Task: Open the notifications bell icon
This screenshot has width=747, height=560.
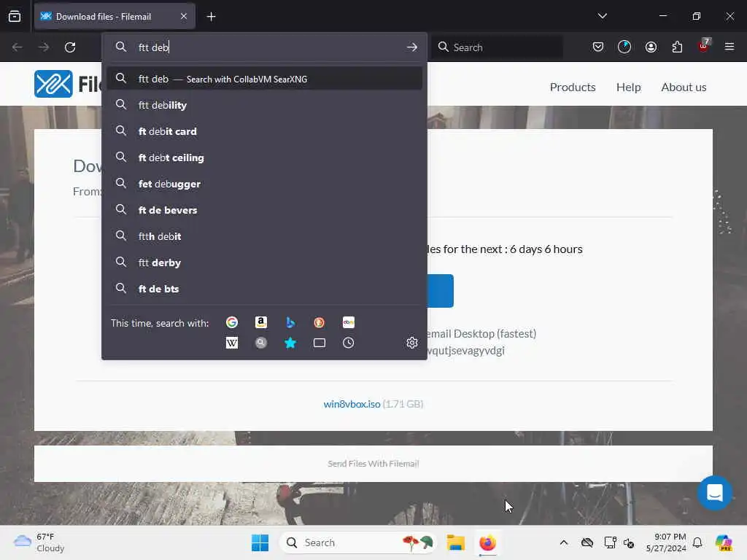Action: (697, 542)
